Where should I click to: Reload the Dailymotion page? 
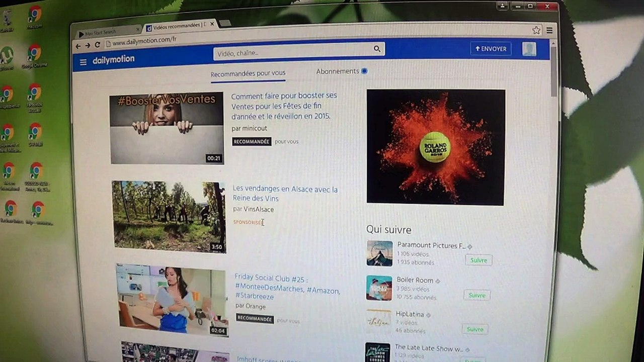click(x=97, y=45)
